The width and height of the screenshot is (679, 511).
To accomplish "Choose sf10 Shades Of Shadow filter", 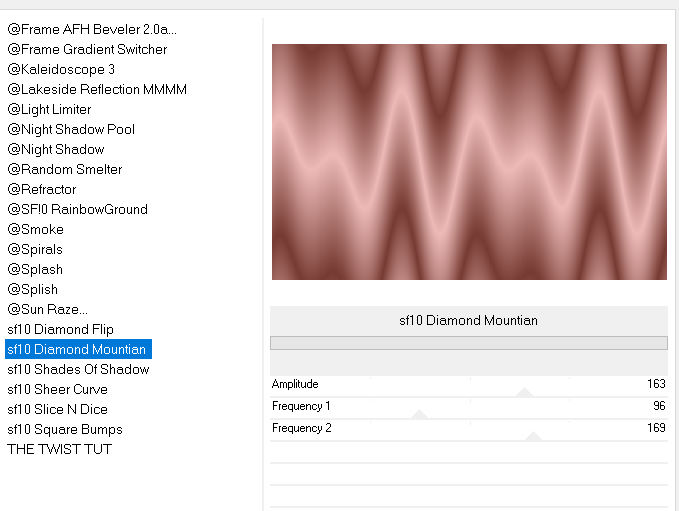I will click(x=78, y=369).
